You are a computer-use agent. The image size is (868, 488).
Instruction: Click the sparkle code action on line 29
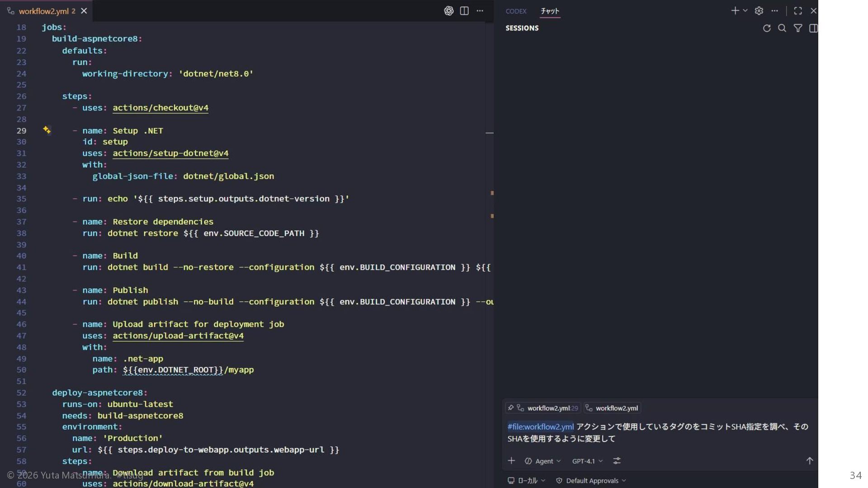47,130
